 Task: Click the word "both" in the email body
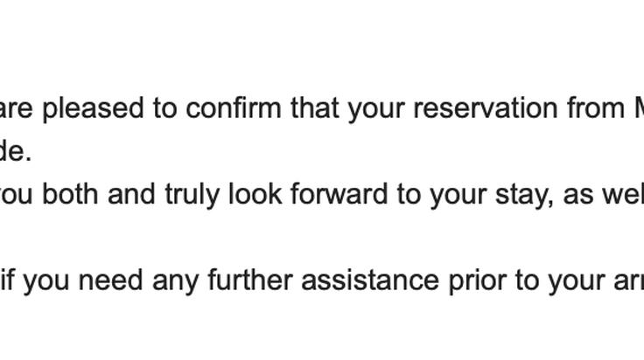[x=70, y=194]
